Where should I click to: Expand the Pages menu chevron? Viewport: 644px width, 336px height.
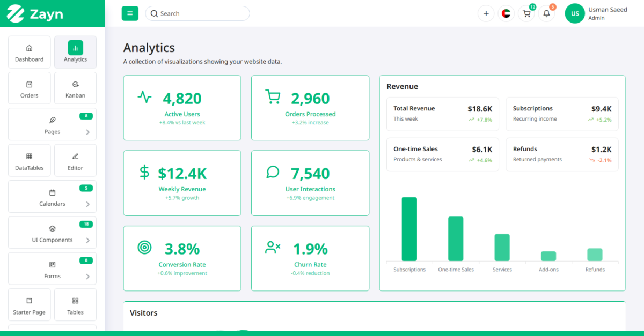click(88, 132)
